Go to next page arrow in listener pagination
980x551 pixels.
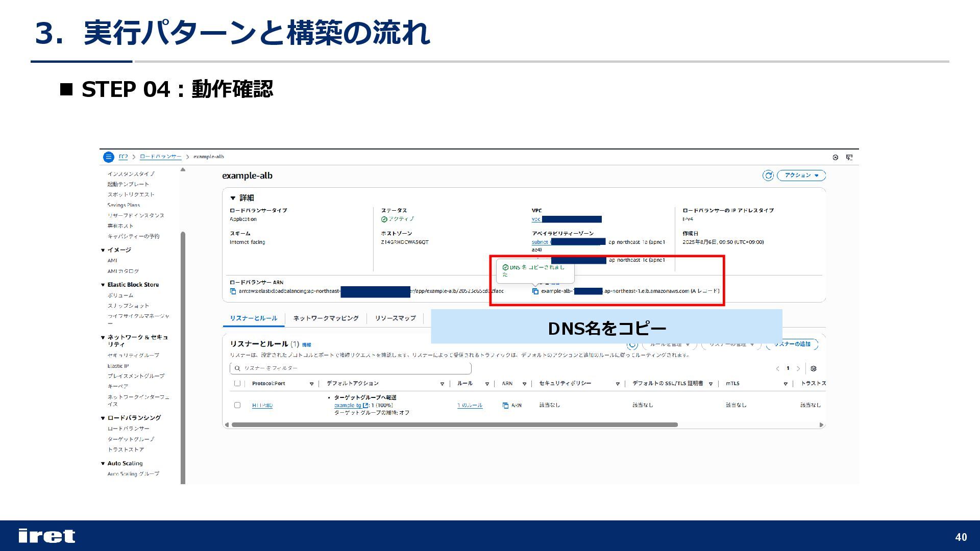pyautogui.click(x=798, y=368)
